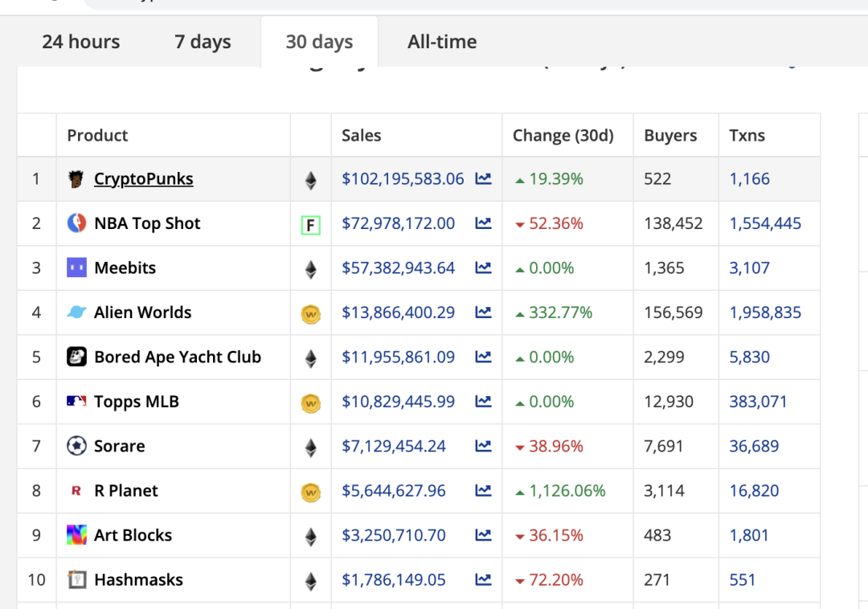Image resolution: width=868 pixels, height=609 pixels.
Task: Open the Art Blocks sales chart icon
Action: point(483,535)
